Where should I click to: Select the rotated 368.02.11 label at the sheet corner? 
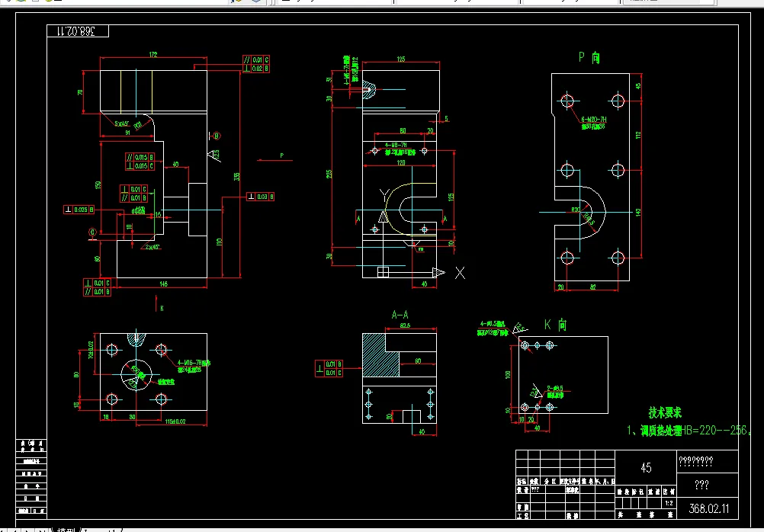coord(76,31)
